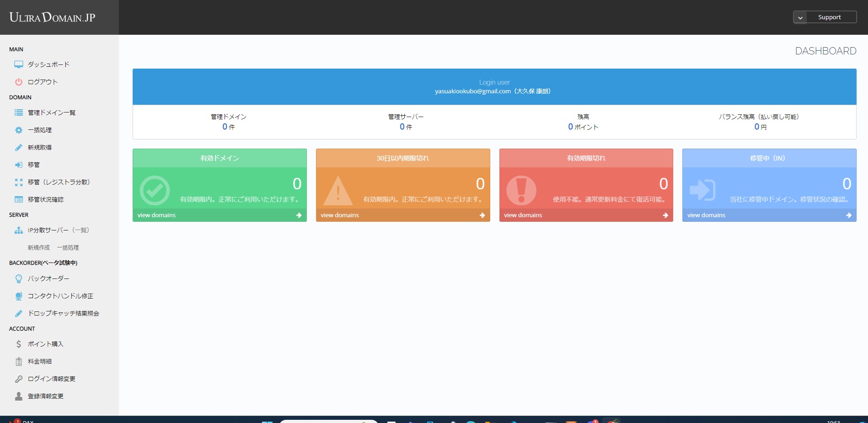This screenshot has height=423, width=868.
Task: Click the gear icon for 一括処理
Action: click(x=18, y=130)
